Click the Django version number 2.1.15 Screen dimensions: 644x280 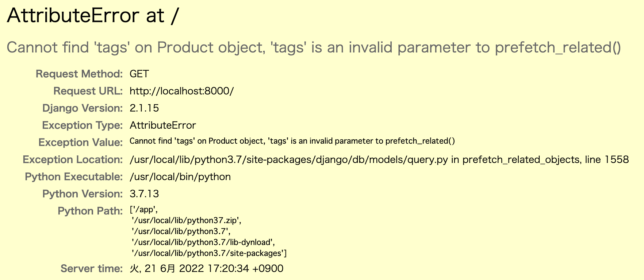[144, 108]
